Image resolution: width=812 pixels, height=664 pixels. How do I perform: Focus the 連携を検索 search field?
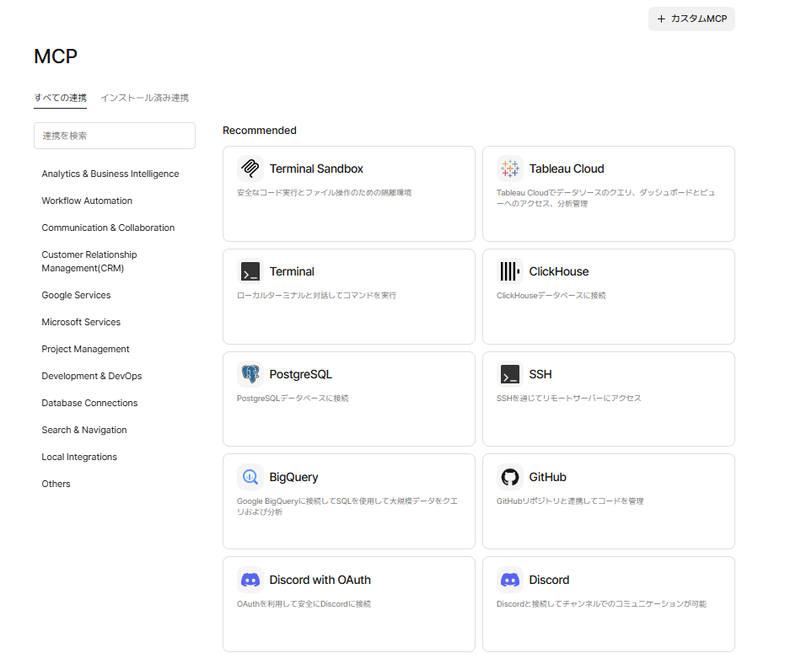pyautogui.click(x=115, y=136)
